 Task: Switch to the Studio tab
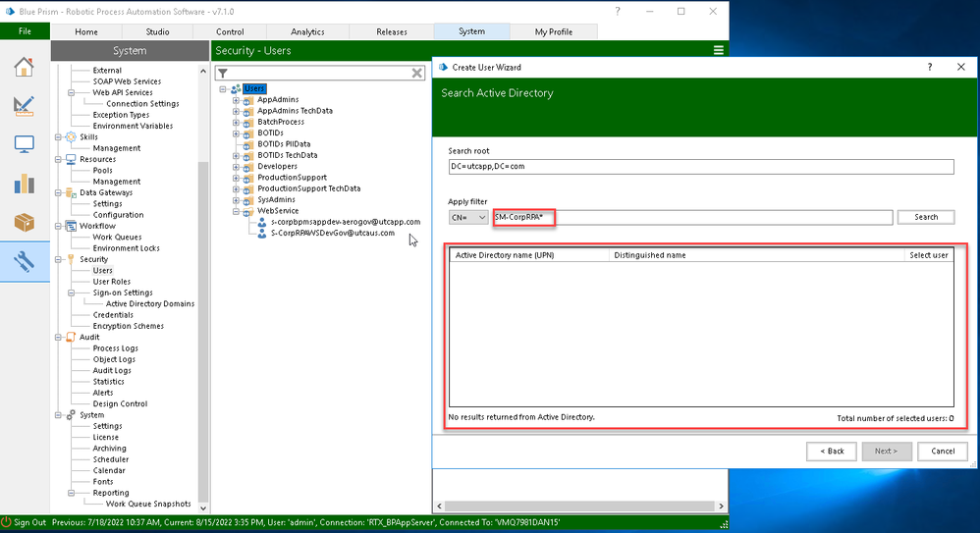tap(157, 31)
